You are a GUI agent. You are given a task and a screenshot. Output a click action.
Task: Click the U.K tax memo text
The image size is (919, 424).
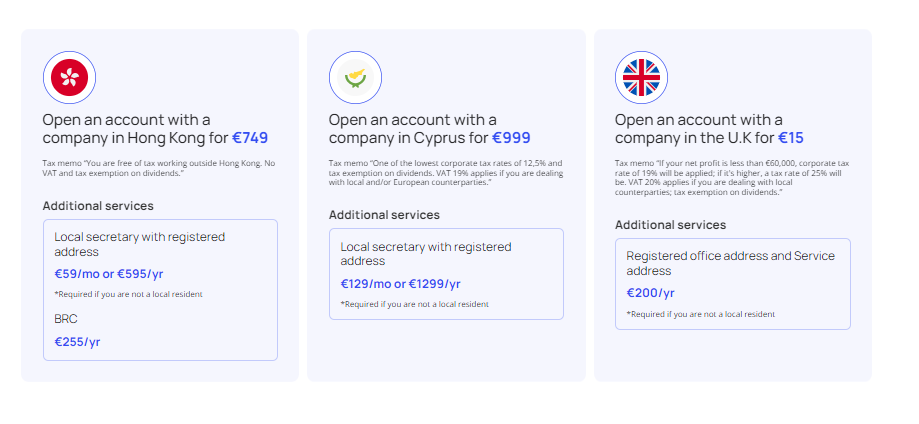click(x=732, y=178)
